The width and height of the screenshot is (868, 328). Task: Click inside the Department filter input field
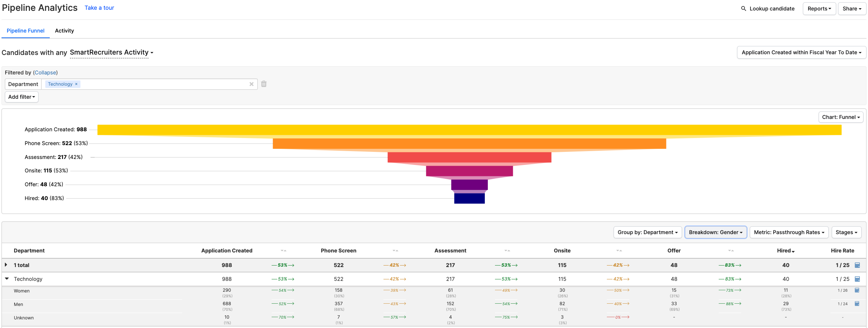[165, 84]
